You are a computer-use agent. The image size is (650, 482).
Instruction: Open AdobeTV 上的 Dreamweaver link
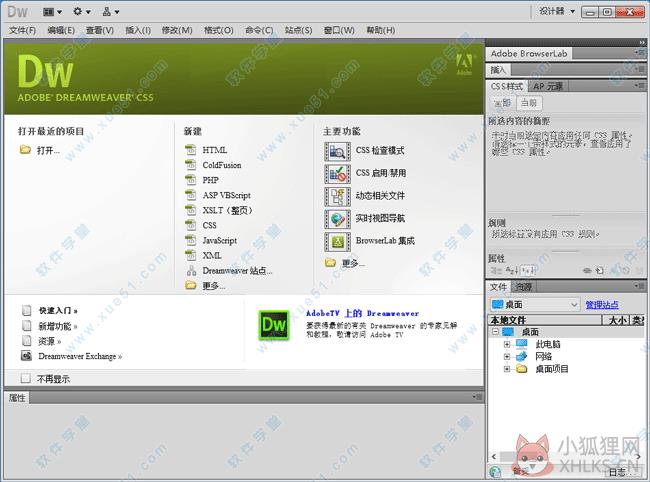coord(362,313)
